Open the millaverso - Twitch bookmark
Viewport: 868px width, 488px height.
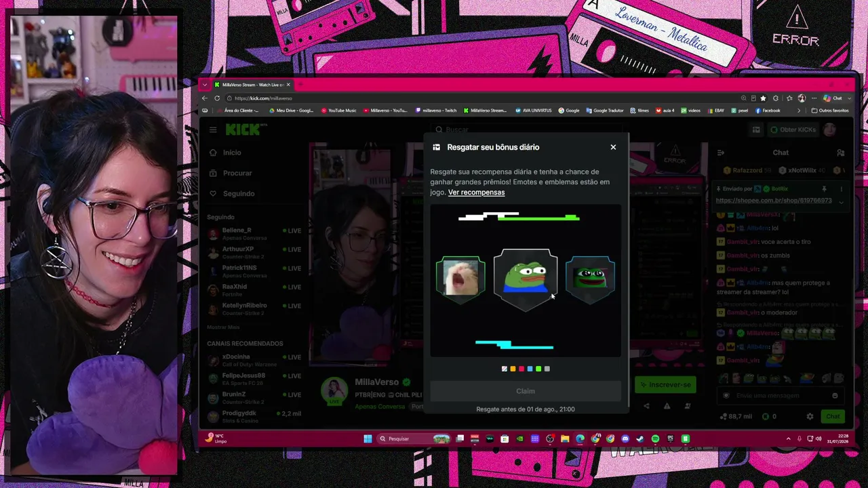(436, 110)
